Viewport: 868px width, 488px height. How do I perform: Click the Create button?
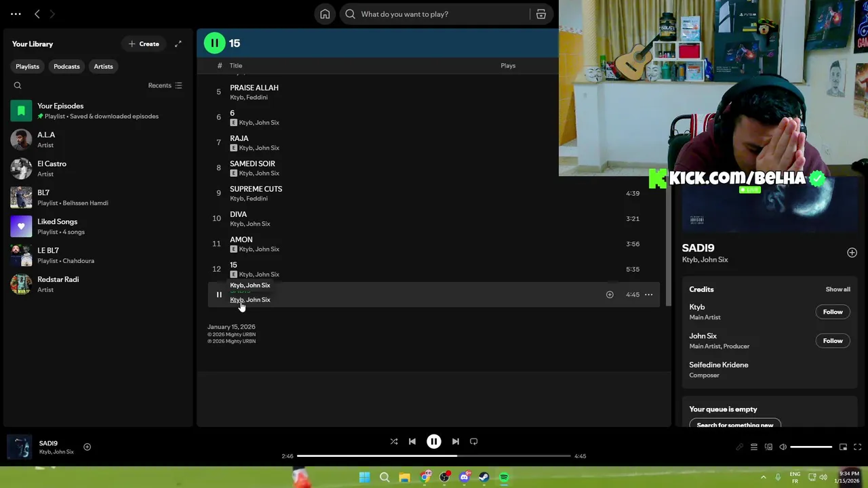click(144, 44)
